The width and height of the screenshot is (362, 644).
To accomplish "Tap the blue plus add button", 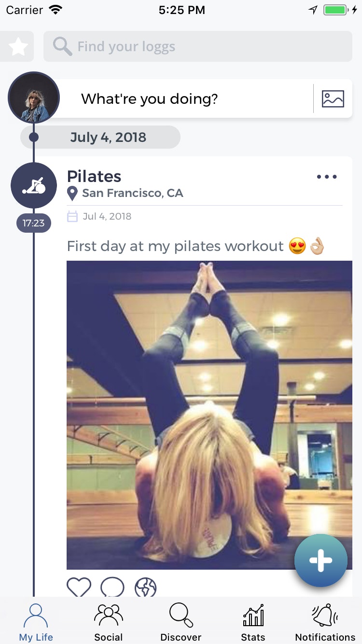I will pyautogui.click(x=321, y=560).
